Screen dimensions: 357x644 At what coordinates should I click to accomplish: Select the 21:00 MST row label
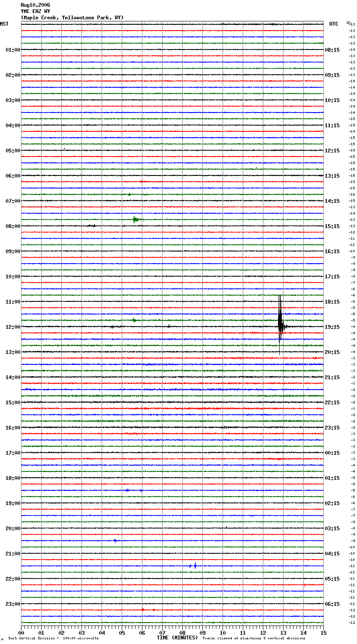point(13,554)
